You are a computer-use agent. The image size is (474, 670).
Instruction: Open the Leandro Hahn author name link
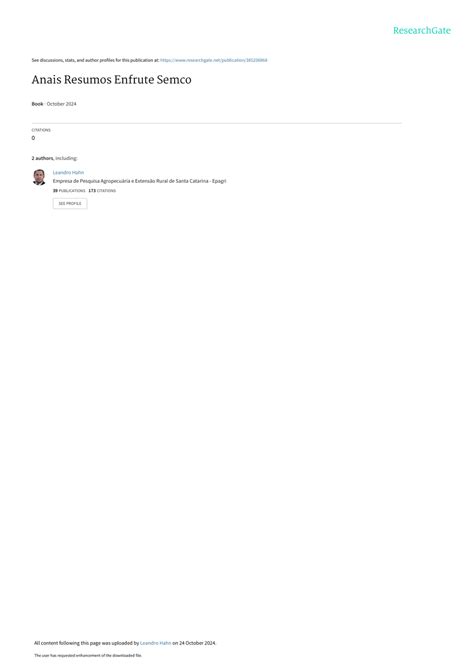pos(68,172)
